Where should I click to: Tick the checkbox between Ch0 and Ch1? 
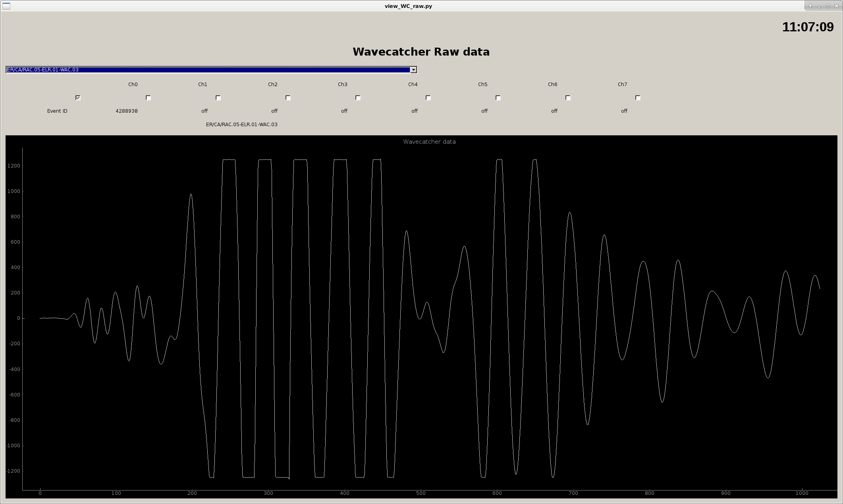(148, 98)
